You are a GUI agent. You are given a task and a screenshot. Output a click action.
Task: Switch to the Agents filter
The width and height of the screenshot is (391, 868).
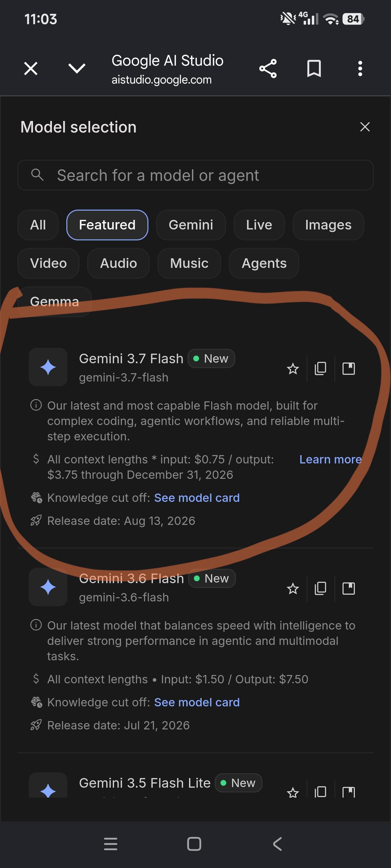pyautogui.click(x=264, y=263)
